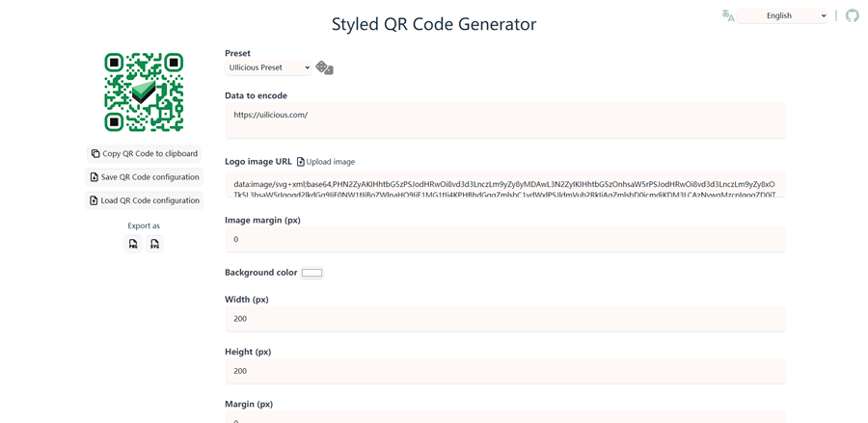The height and width of the screenshot is (423, 868).
Task: Open the Ullicious Preset dropdown
Action: click(268, 67)
